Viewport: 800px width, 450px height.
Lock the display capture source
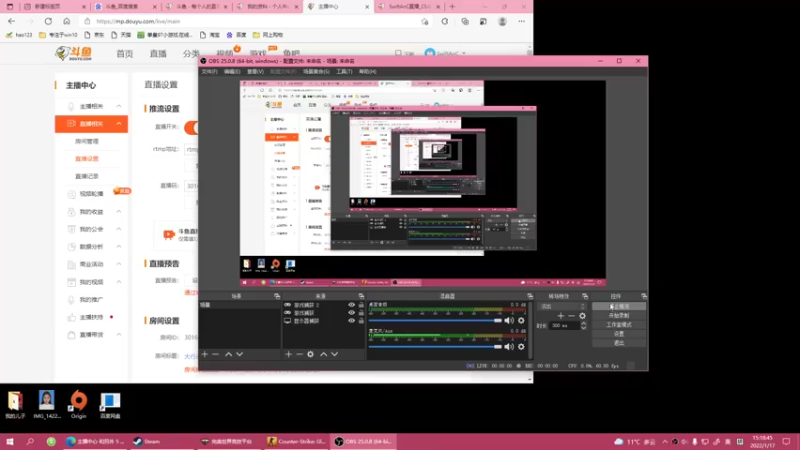pyautogui.click(x=361, y=321)
